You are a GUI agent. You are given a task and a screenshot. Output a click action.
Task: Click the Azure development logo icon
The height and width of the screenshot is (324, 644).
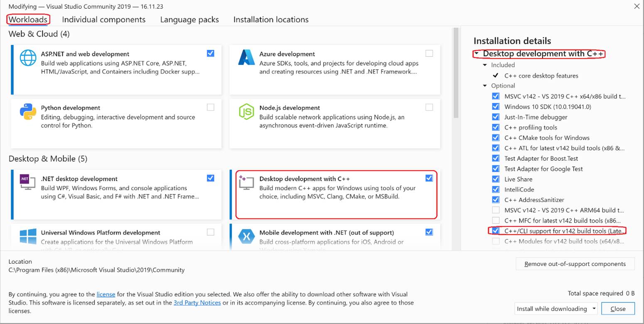tap(246, 58)
